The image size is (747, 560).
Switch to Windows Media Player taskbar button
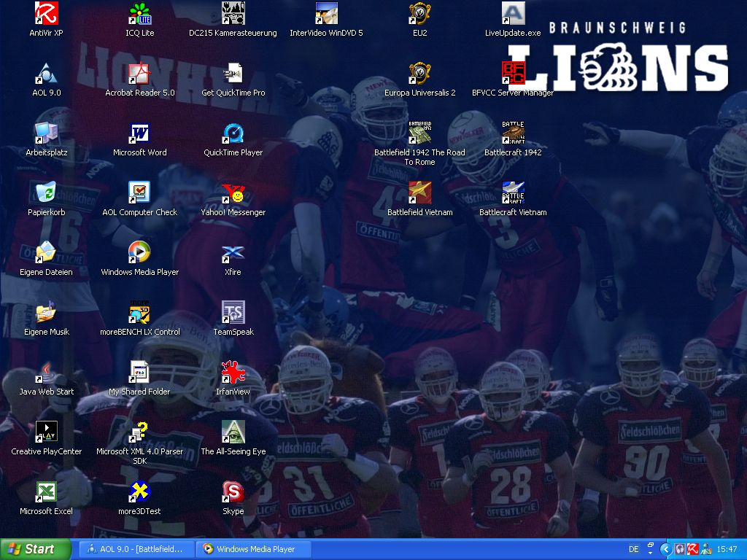pos(254,549)
